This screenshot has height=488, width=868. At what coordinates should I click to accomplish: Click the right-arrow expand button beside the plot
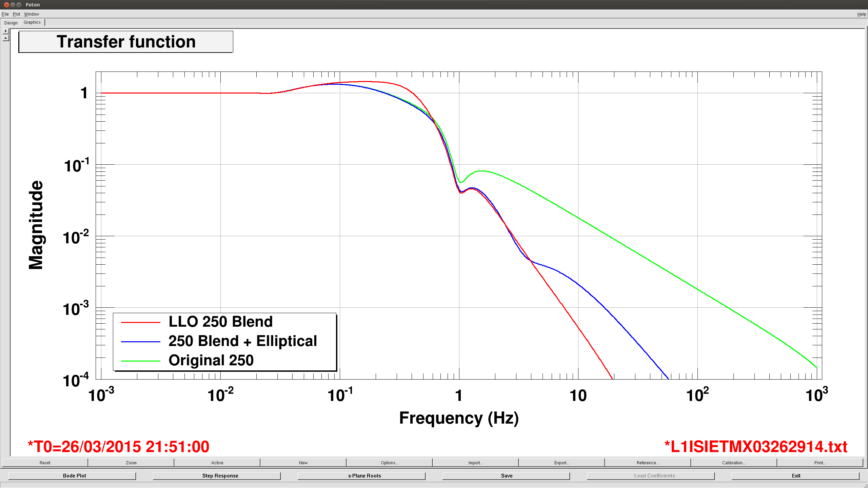(6, 31)
